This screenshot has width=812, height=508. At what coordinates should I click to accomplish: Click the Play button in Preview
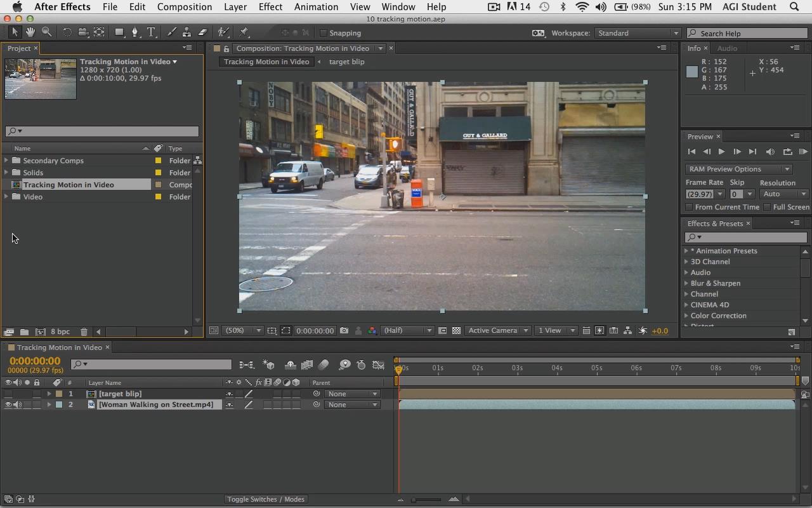[x=721, y=152]
